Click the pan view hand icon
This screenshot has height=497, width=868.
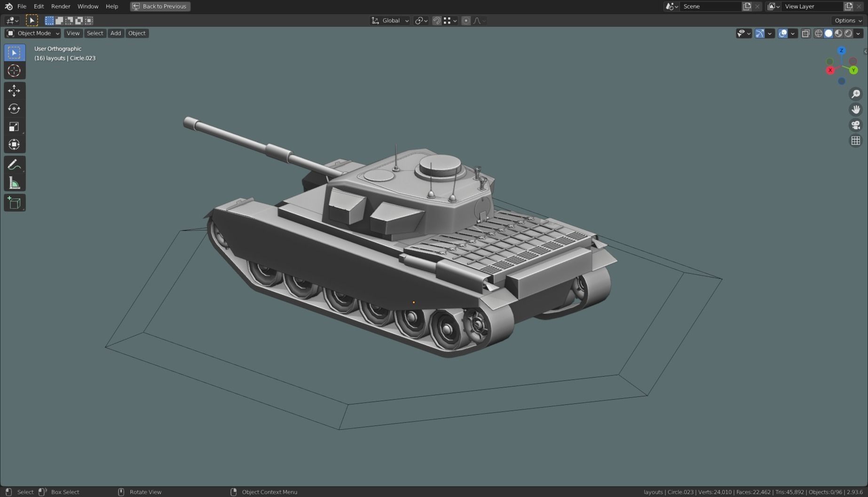(856, 110)
